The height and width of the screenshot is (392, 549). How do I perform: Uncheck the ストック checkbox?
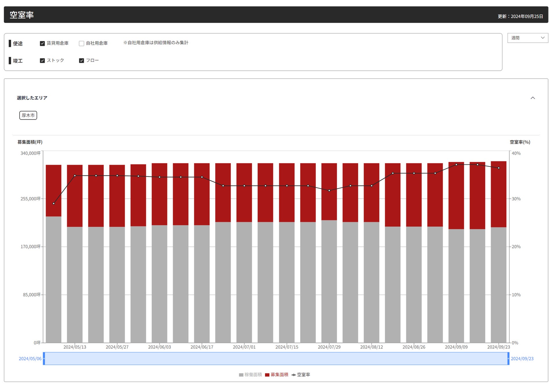(42, 60)
